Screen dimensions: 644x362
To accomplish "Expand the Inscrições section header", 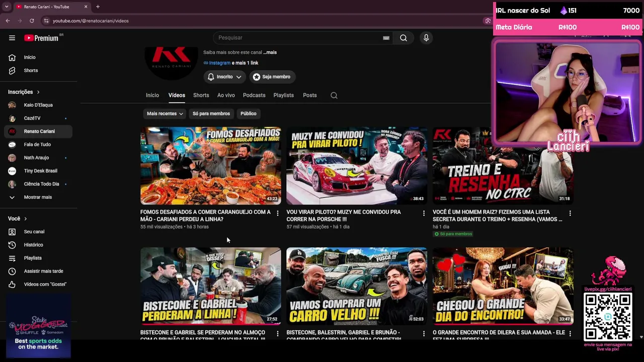I will pos(24,92).
